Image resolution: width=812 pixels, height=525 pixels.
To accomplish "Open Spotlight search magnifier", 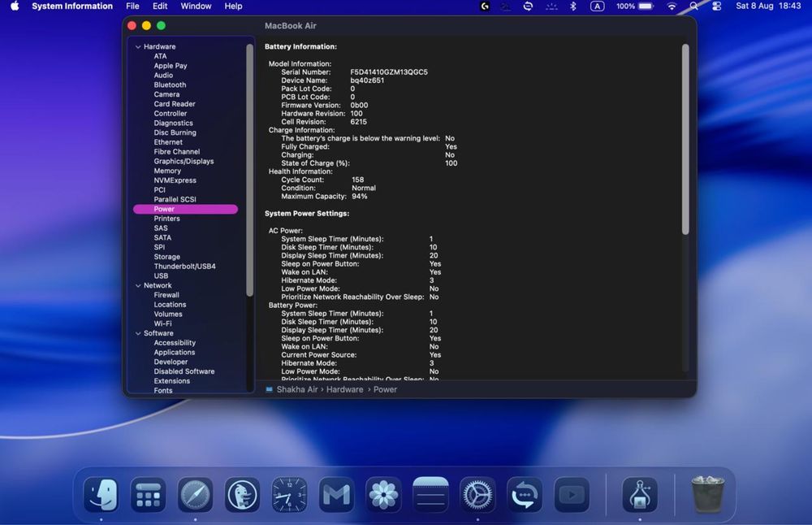I will coord(694,7).
